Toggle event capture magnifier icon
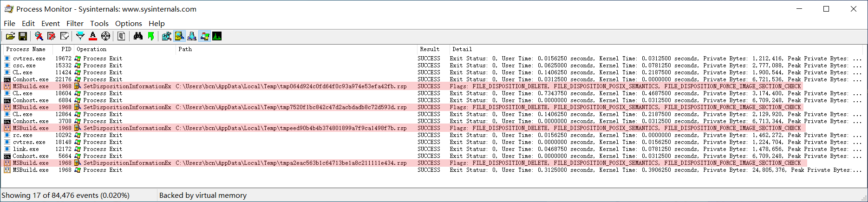This screenshot has height=202, width=868. (39, 36)
